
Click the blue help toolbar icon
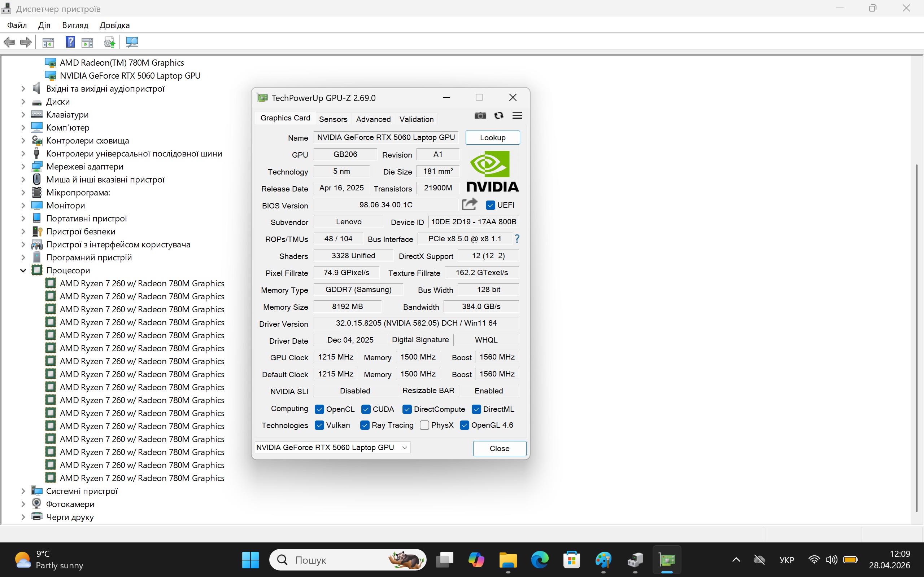tap(70, 42)
